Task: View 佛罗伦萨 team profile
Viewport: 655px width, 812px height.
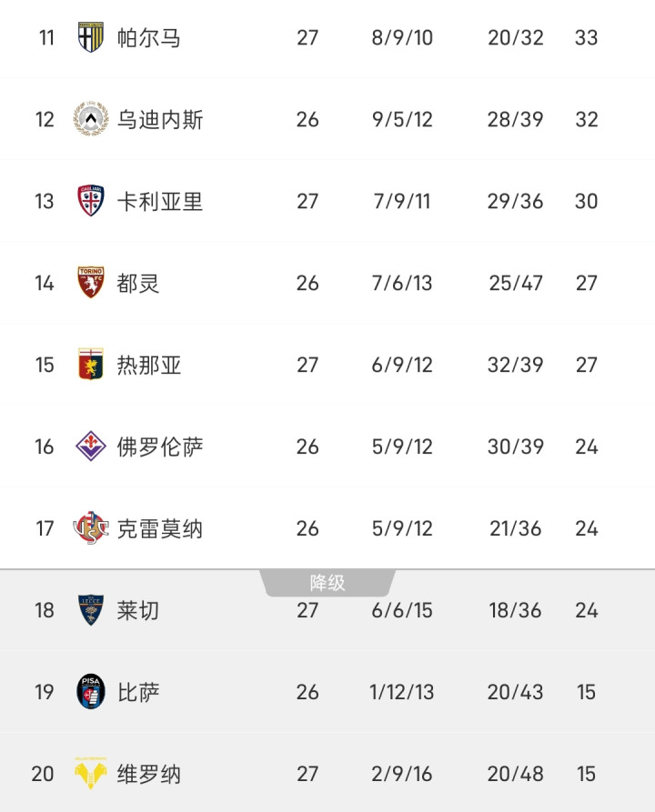Action: 160,446
